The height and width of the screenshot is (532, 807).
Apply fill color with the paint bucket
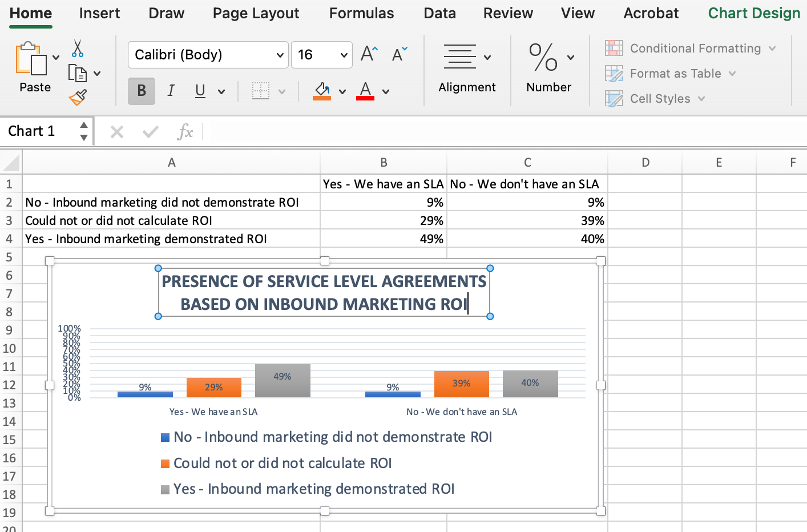pos(322,91)
